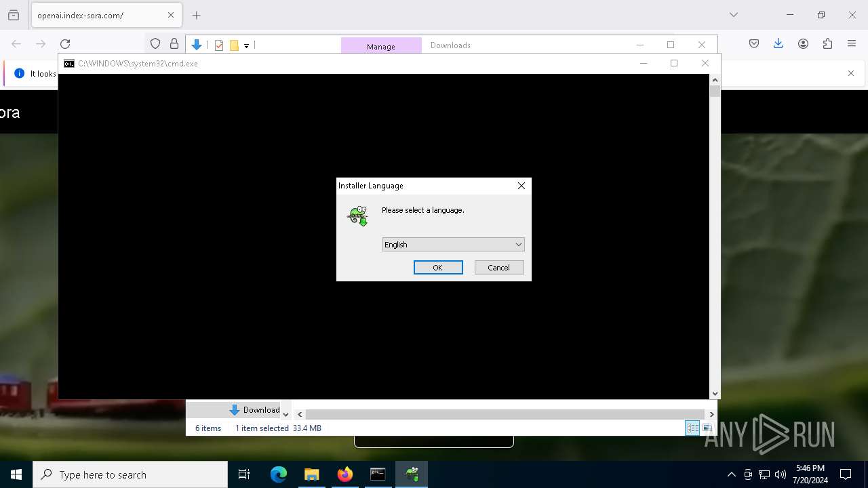
Task: Click the Pocket save icon
Action: (754, 44)
